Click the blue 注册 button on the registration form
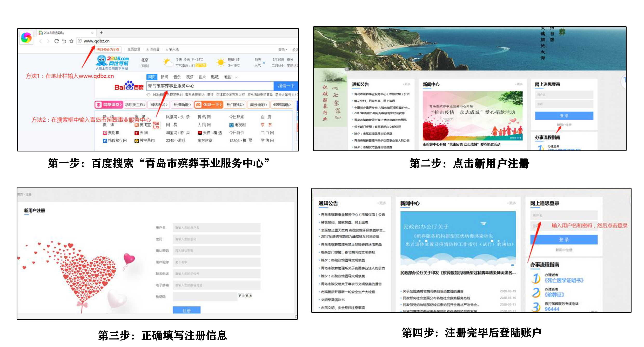Viewport: 644px width, 347px height. point(186,310)
